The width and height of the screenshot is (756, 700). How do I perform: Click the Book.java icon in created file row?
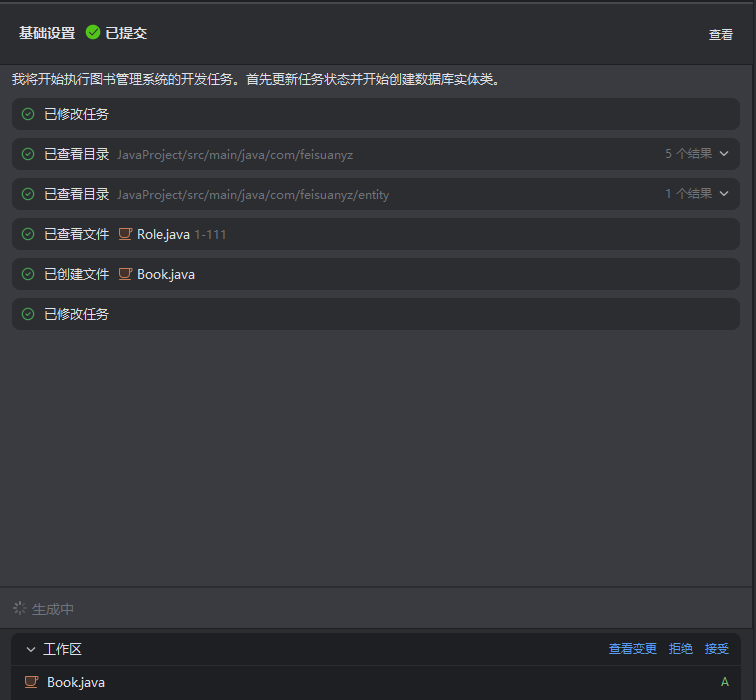125,274
